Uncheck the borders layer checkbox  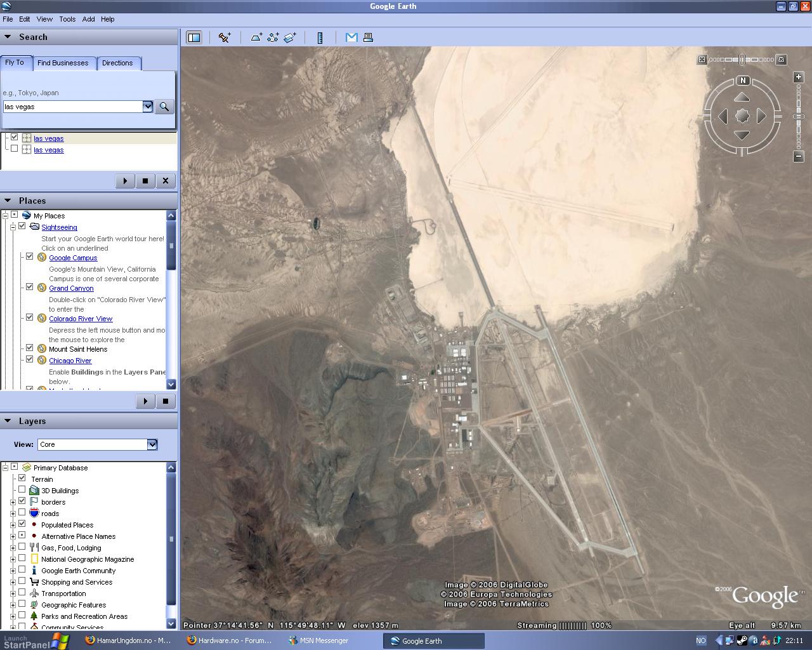point(22,501)
